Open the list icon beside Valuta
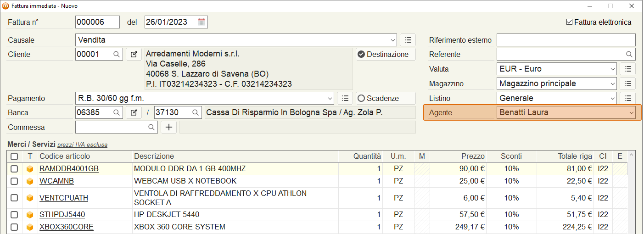644x234 pixels. (x=627, y=69)
